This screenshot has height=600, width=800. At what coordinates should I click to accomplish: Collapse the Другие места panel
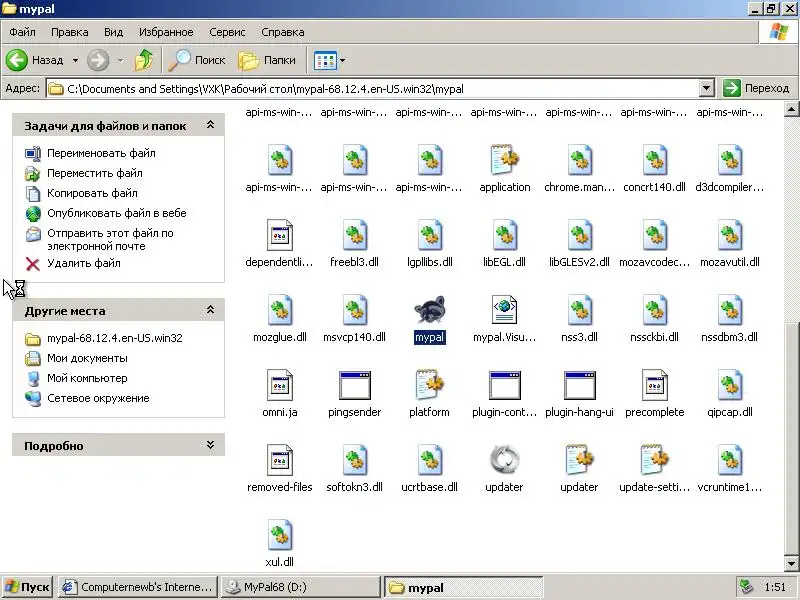[x=210, y=310]
